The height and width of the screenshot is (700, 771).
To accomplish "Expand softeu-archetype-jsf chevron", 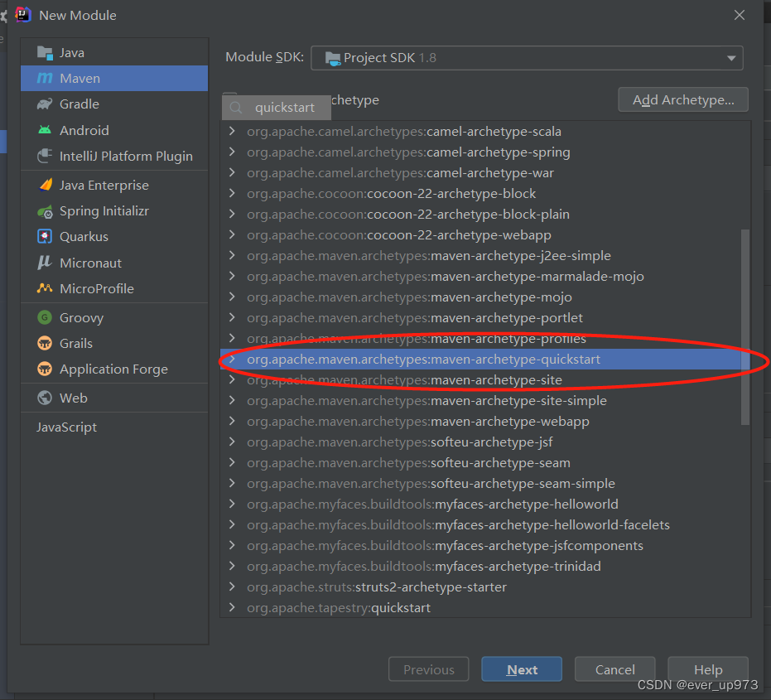I will (232, 442).
